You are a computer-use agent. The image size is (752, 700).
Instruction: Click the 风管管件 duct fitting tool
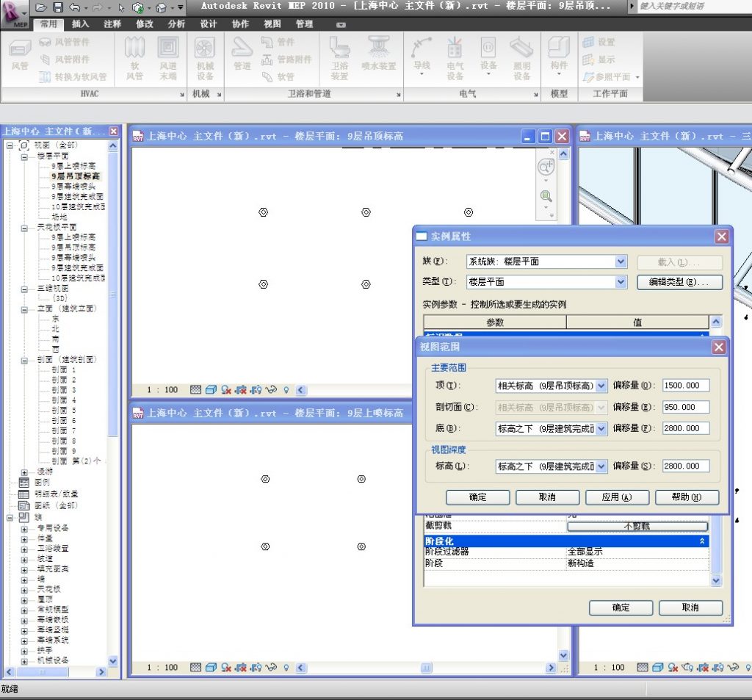[65, 42]
